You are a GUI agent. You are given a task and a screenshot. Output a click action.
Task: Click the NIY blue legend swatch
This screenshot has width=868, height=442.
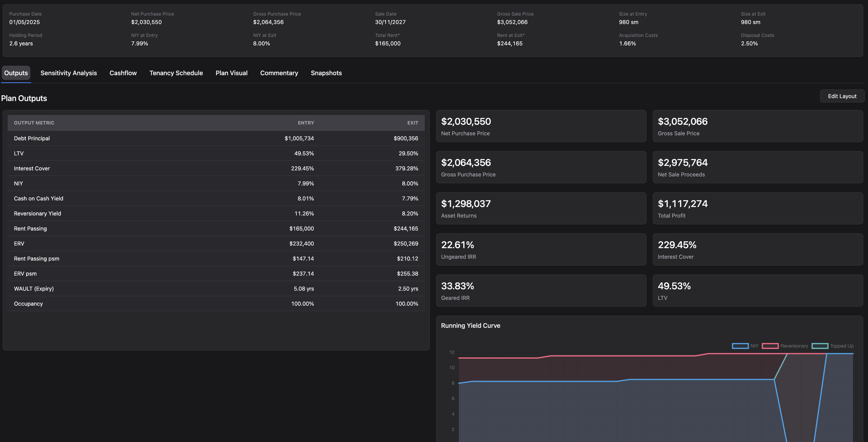(740, 346)
